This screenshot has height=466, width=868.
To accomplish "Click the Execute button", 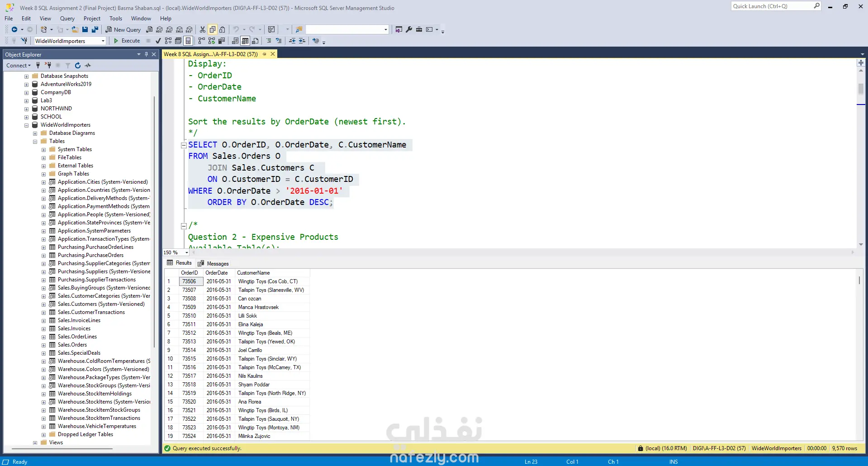I will [127, 41].
